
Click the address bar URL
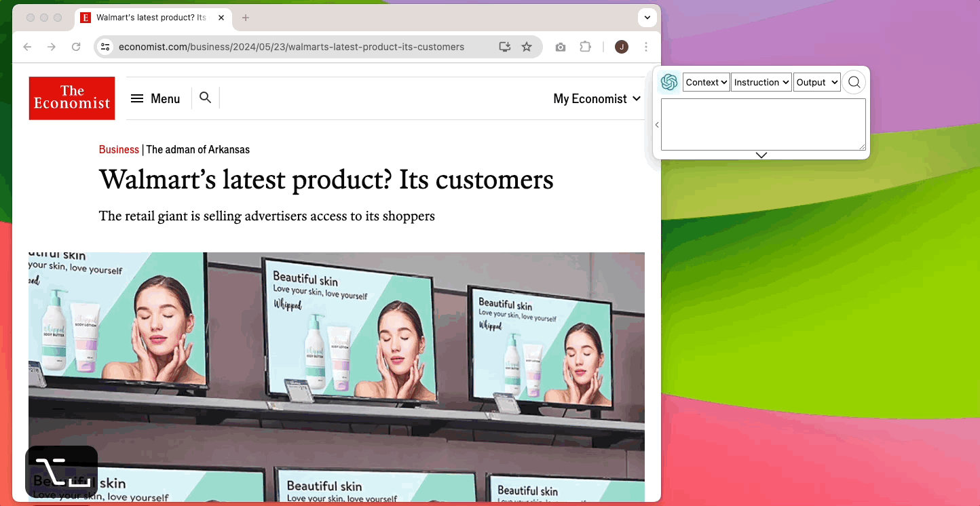[291, 47]
